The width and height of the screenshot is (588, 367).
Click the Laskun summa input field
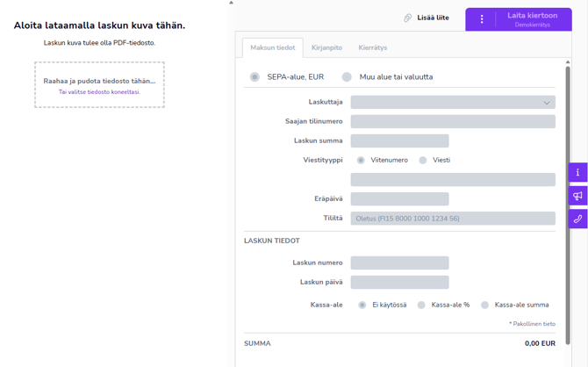tap(399, 141)
